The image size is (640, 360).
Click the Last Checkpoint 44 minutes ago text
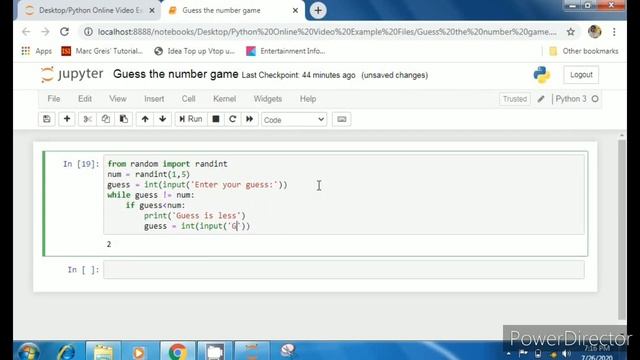click(298, 75)
